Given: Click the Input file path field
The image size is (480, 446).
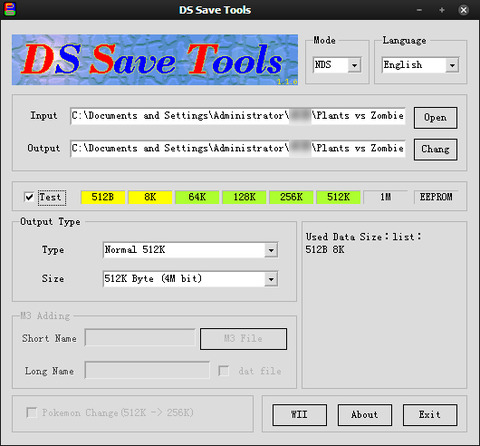Looking at the screenshot, I should [x=238, y=116].
